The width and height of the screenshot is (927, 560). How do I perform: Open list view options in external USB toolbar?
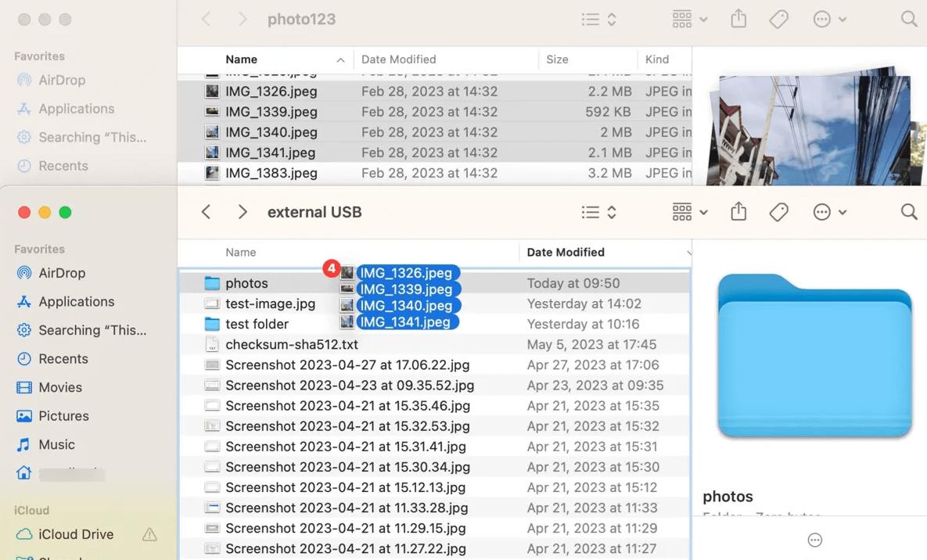(599, 212)
